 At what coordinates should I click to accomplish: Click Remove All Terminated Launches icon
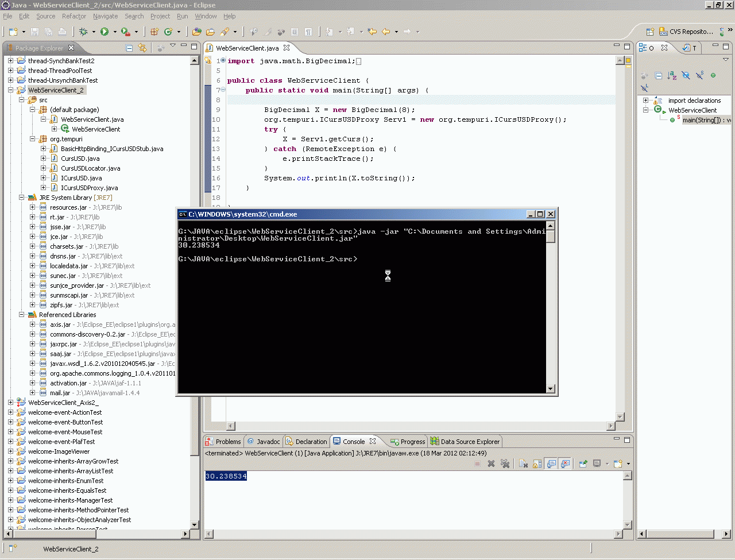[x=505, y=464]
